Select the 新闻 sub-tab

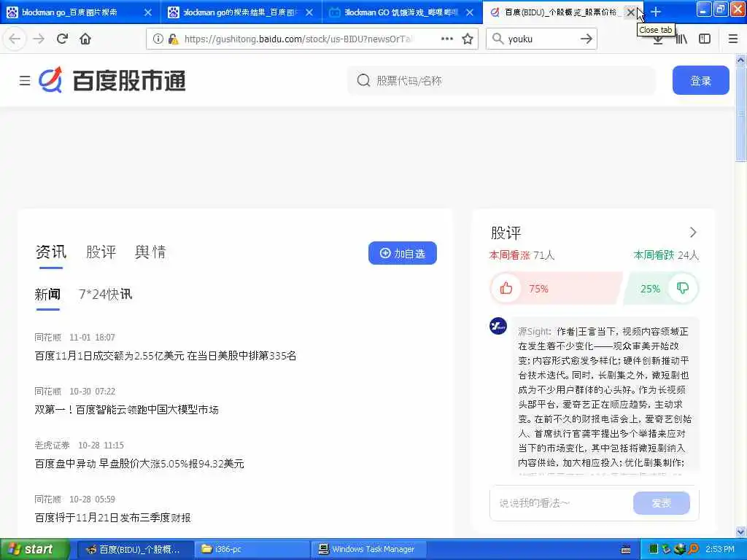(47, 295)
